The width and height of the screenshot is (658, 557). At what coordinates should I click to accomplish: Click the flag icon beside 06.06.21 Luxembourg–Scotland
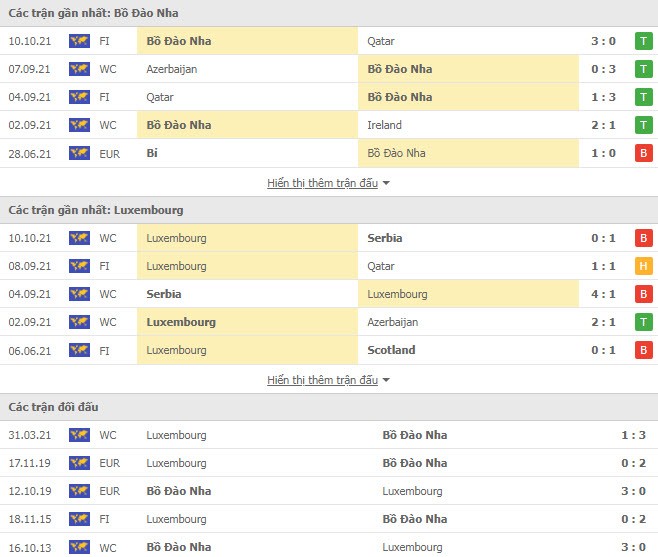tap(79, 350)
